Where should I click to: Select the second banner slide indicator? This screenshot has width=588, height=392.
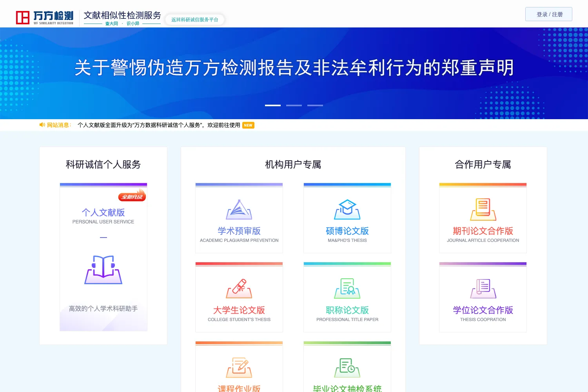(x=294, y=105)
